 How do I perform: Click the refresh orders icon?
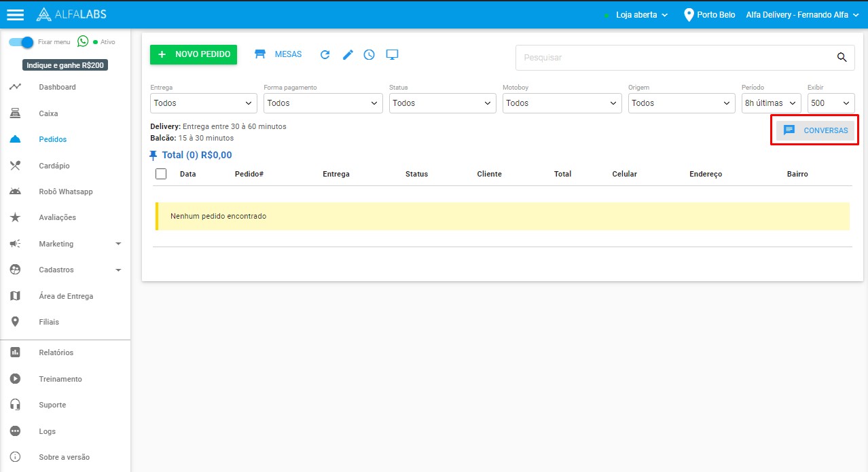tap(325, 54)
